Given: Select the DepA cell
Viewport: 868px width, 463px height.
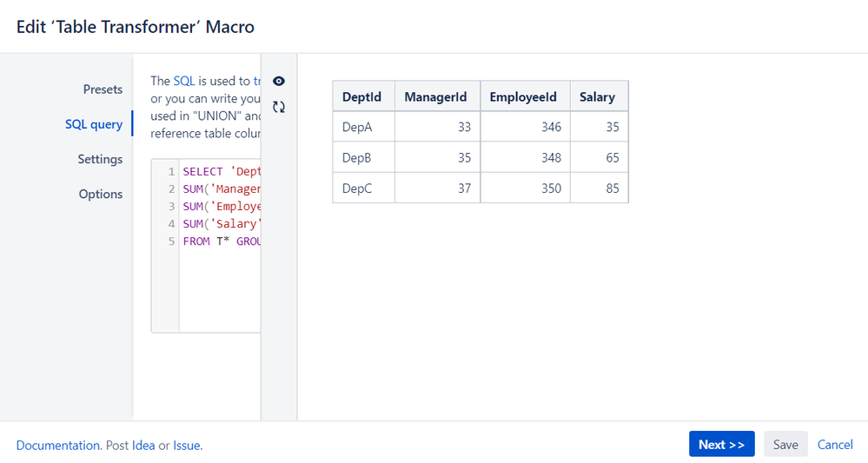Looking at the screenshot, I should point(363,127).
